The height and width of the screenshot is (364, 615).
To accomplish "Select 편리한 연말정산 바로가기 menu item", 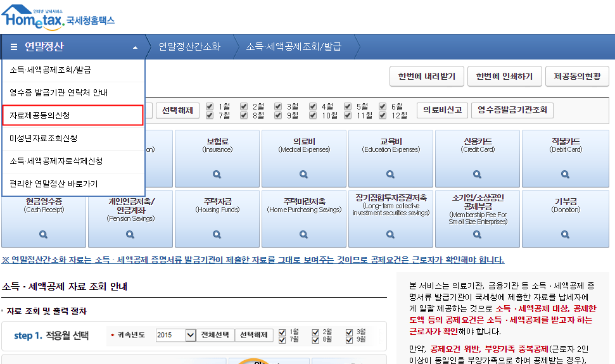I will coord(73,184).
